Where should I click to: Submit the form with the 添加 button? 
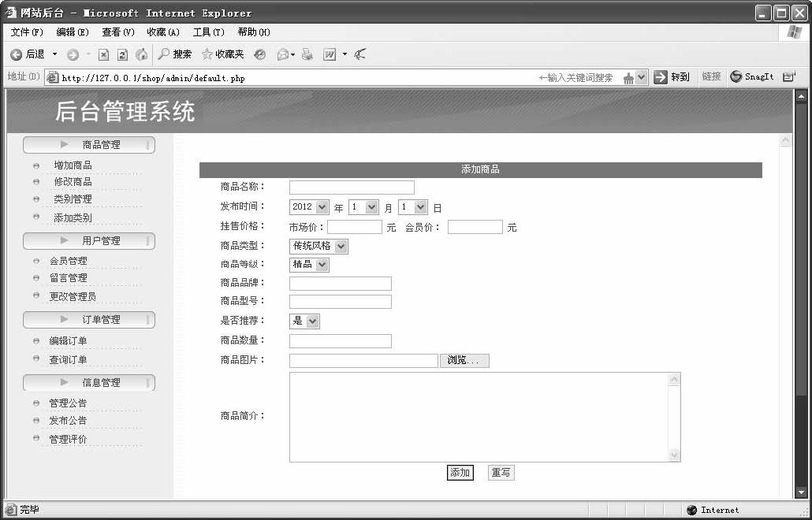[x=460, y=473]
